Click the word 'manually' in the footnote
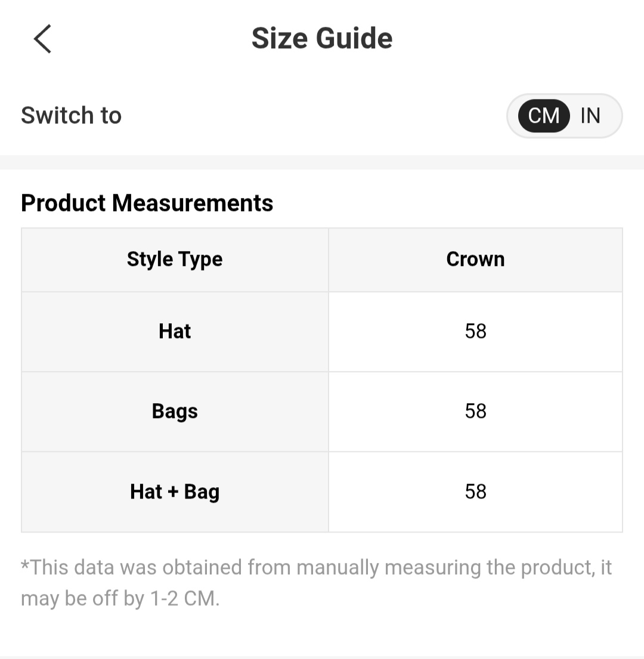The height and width of the screenshot is (659, 644). tap(338, 568)
